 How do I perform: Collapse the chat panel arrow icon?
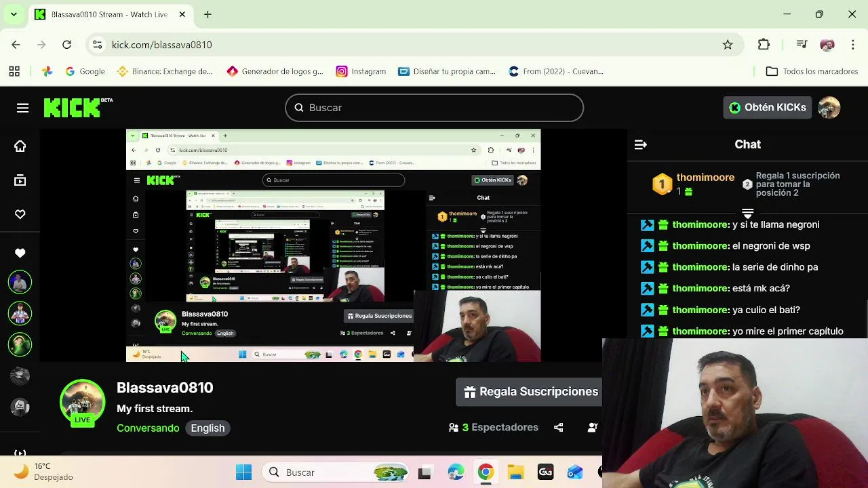click(640, 144)
